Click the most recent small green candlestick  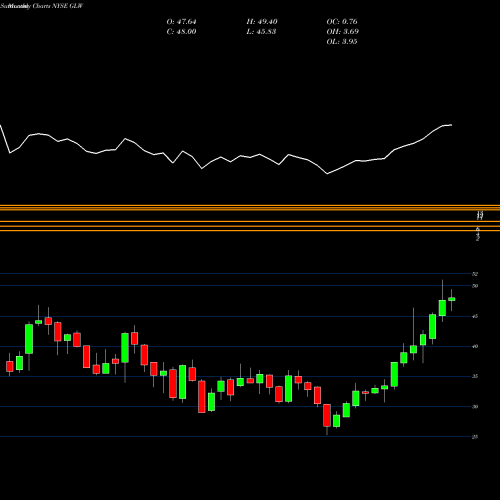[452, 299]
